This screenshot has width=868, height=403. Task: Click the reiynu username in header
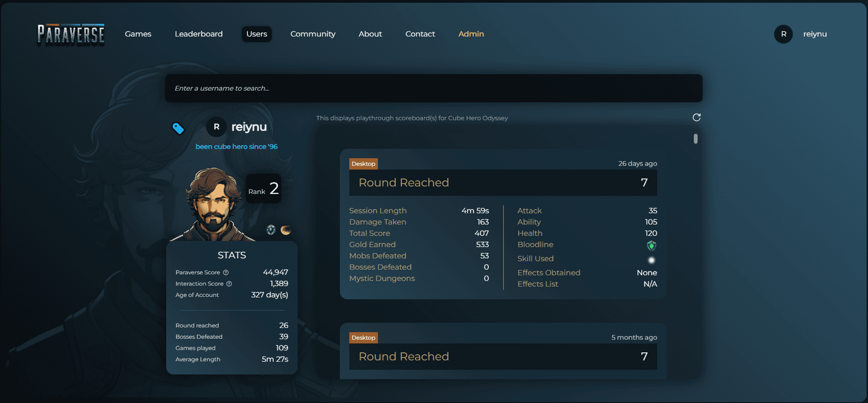[815, 34]
